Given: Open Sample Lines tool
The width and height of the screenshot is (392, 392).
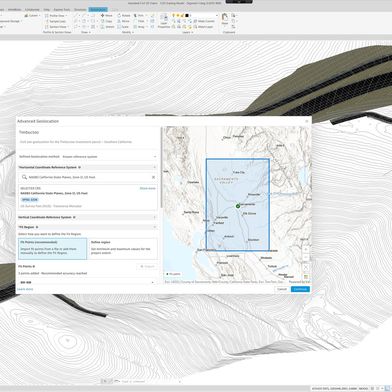Looking at the screenshot, I should (55, 21).
